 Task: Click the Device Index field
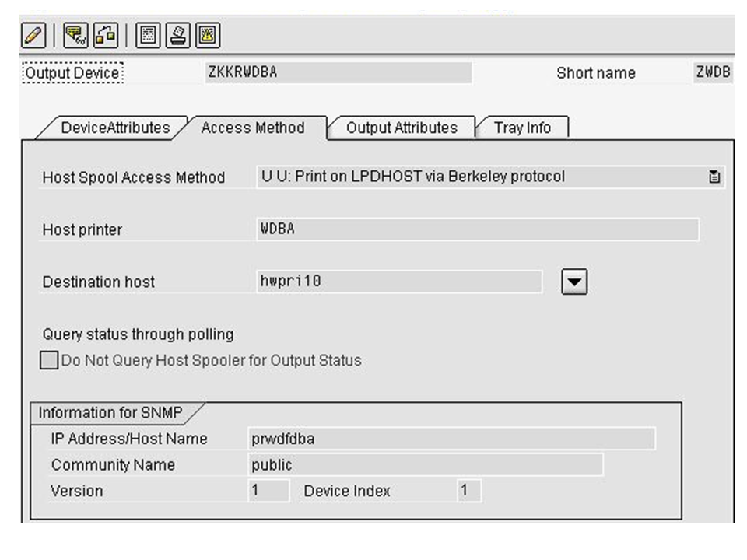468,491
